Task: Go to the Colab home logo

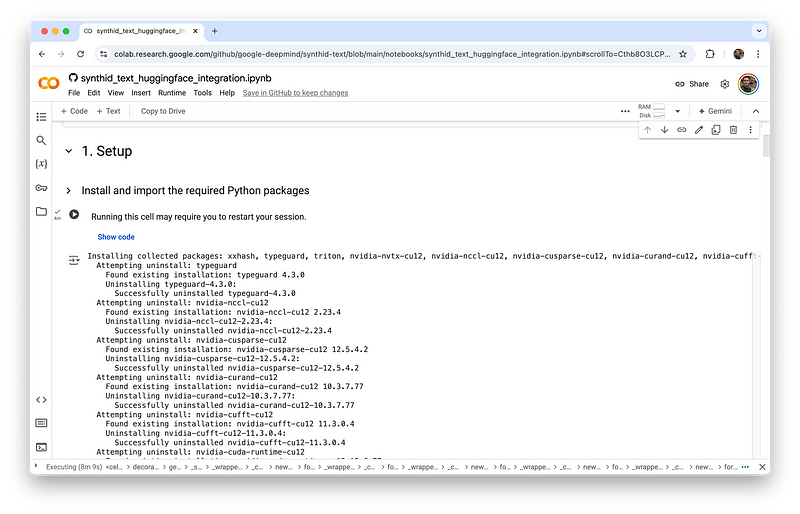Action: pos(49,83)
